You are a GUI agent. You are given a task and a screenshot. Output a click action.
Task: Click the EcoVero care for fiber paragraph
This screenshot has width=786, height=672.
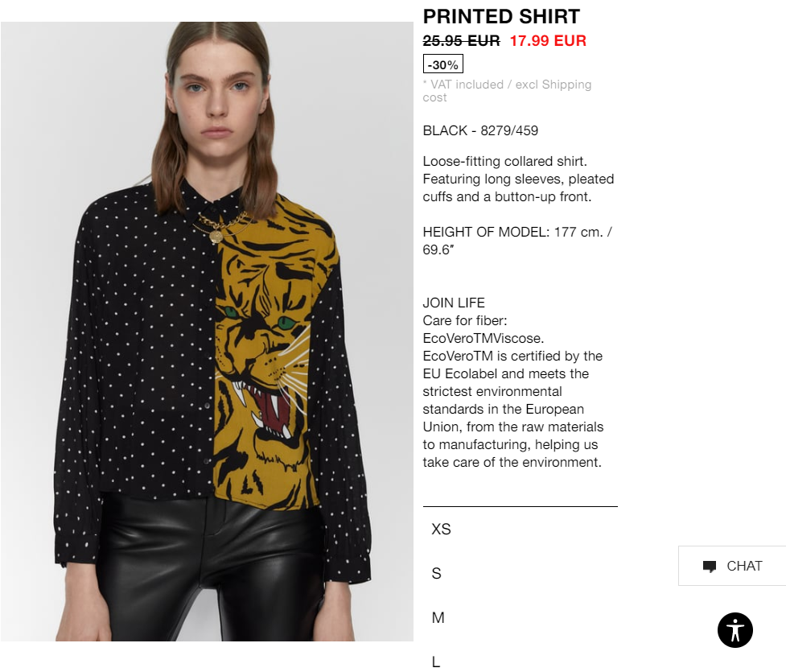512,391
